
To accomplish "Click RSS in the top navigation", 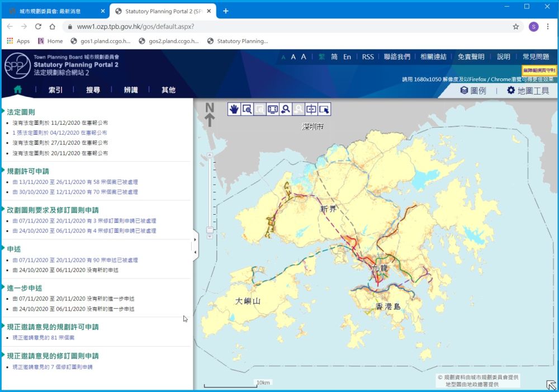I will pos(367,56).
